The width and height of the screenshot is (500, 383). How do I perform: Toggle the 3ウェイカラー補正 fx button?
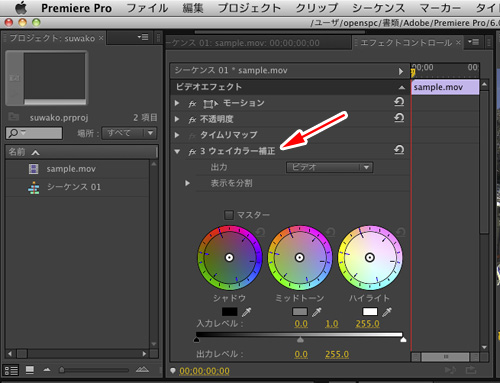tap(192, 152)
